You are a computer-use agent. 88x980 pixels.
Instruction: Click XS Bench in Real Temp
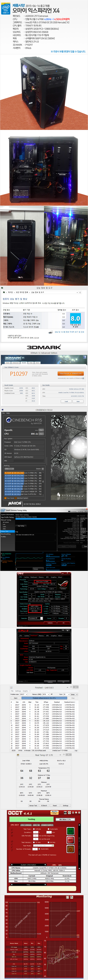(44, 806)
